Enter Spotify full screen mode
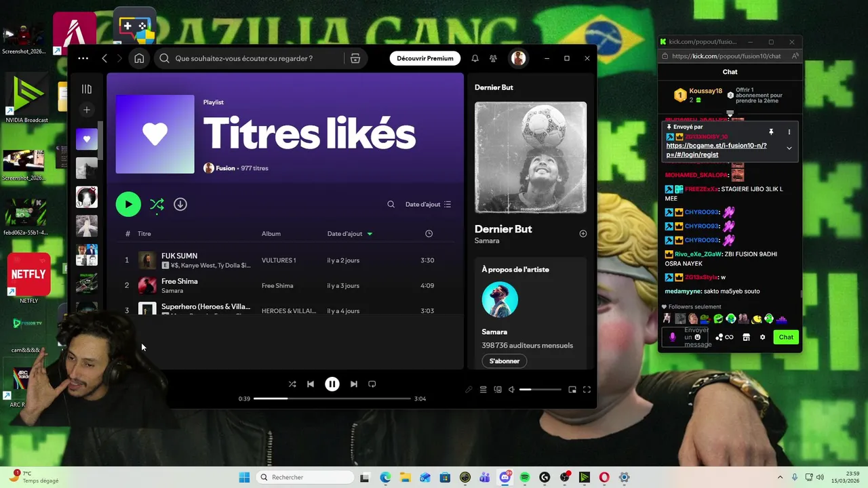Viewport: 868px width, 488px height. 587,390
